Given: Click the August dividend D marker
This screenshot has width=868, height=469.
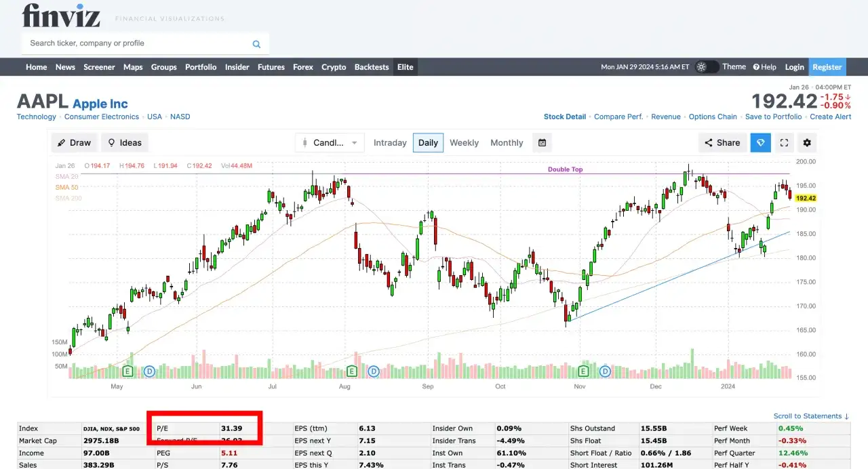Looking at the screenshot, I should [373, 371].
